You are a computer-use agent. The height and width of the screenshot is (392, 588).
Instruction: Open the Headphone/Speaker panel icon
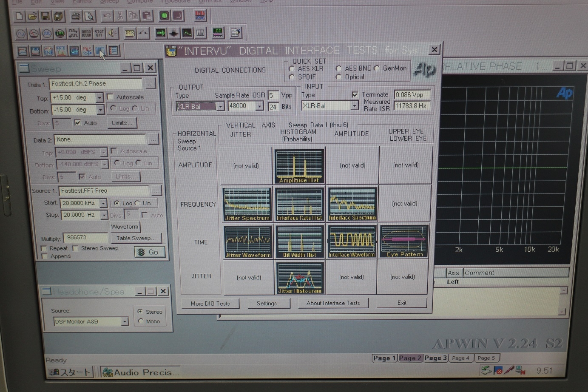(112, 34)
